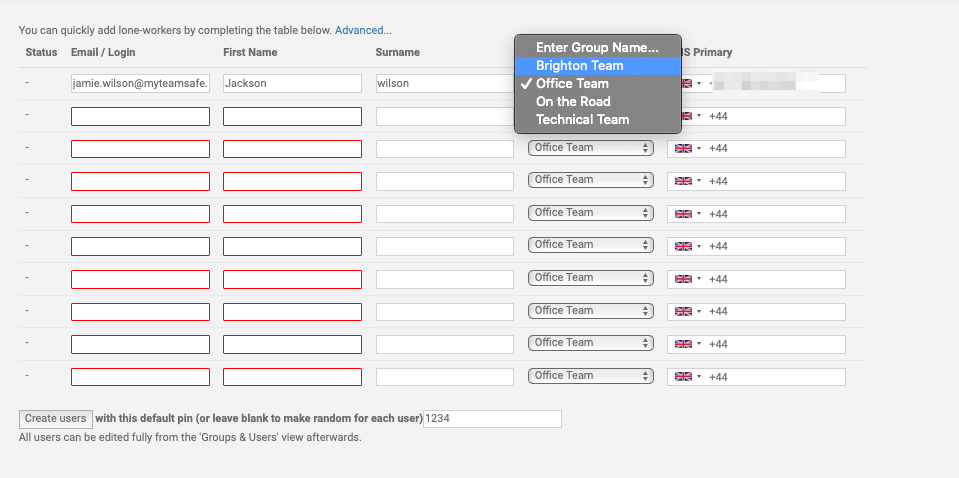Click the red-outlined email field in the last row
Screen dimensions: 959x478
coord(141,377)
